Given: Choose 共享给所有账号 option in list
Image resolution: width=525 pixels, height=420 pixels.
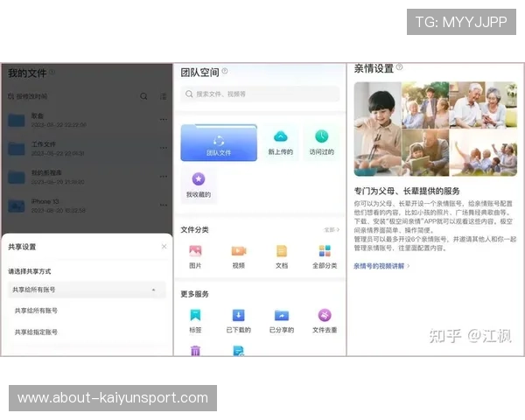Looking at the screenshot, I should tap(36, 311).
